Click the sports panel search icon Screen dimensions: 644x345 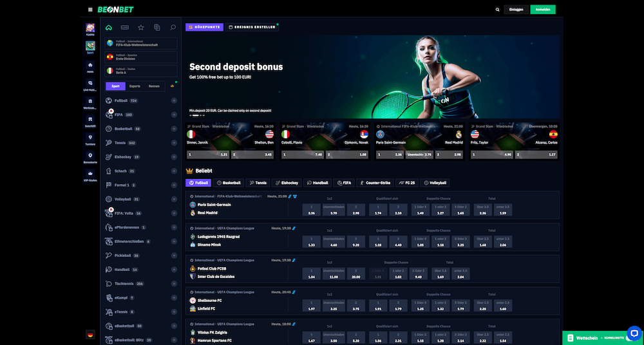coord(173,28)
